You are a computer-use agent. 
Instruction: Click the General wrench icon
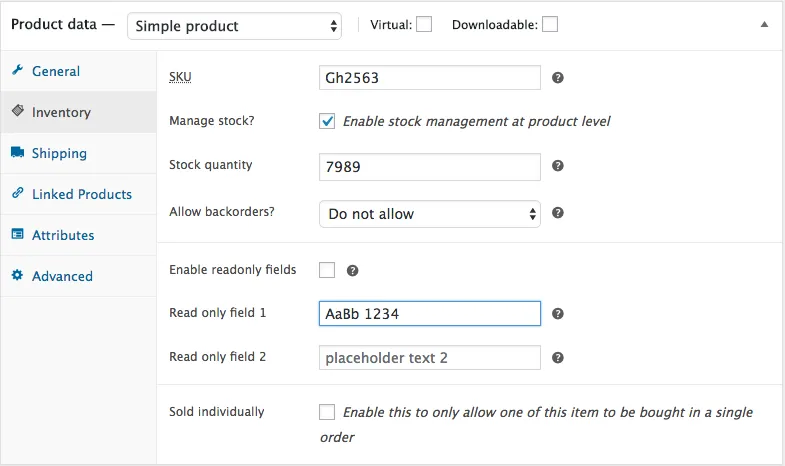(17, 71)
